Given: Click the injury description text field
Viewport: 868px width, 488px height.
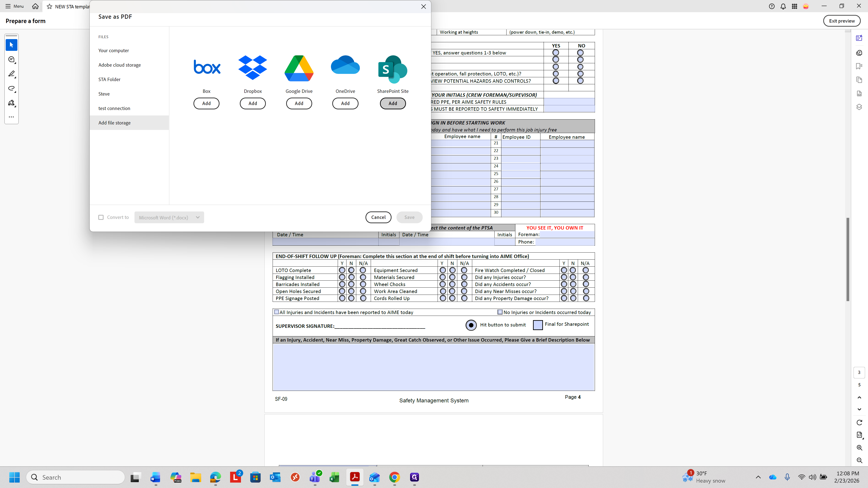Looking at the screenshot, I should pos(433,367).
